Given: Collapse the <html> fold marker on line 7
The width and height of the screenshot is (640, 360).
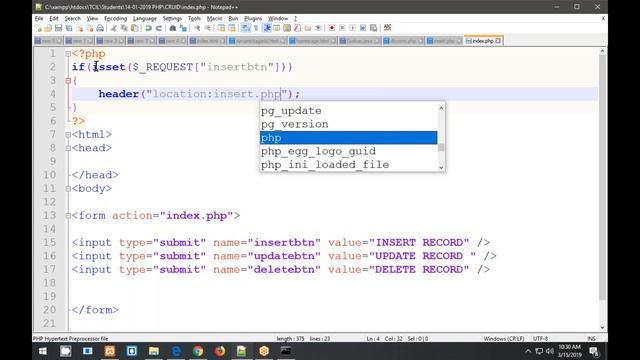Looking at the screenshot, I should click(68, 134).
